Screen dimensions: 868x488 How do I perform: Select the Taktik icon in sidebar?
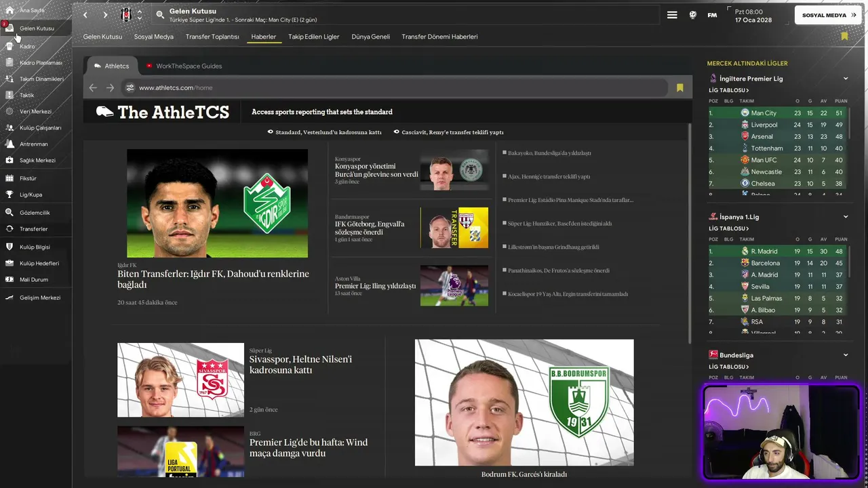[9, 95]
